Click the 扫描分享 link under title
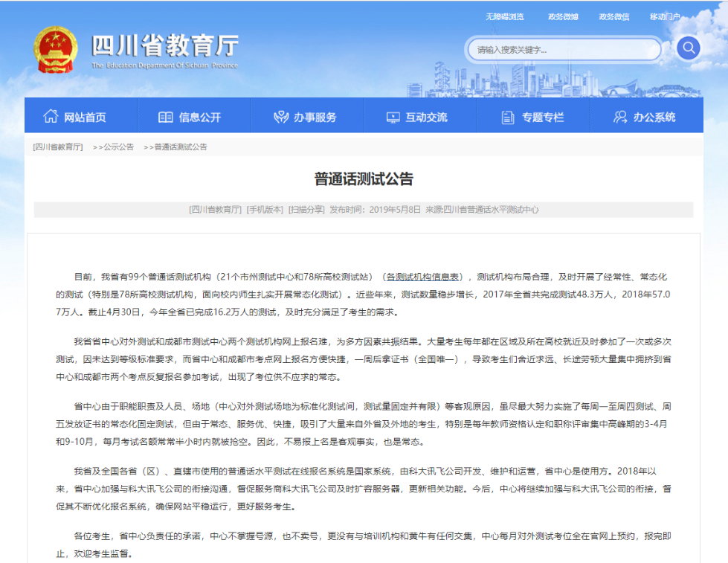This screenshot has width=728, height=563. tap(306, 210)
